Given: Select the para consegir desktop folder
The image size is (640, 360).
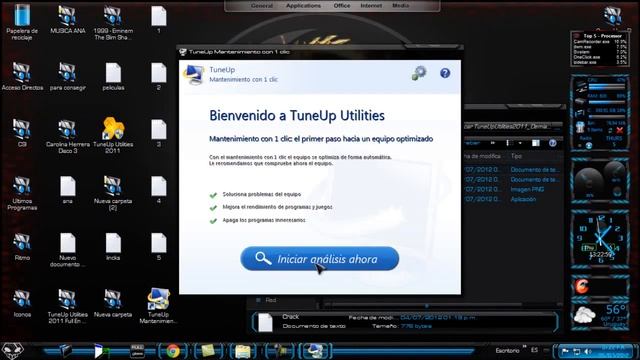Looking at the screenshot, I should [x=67, y=76].
